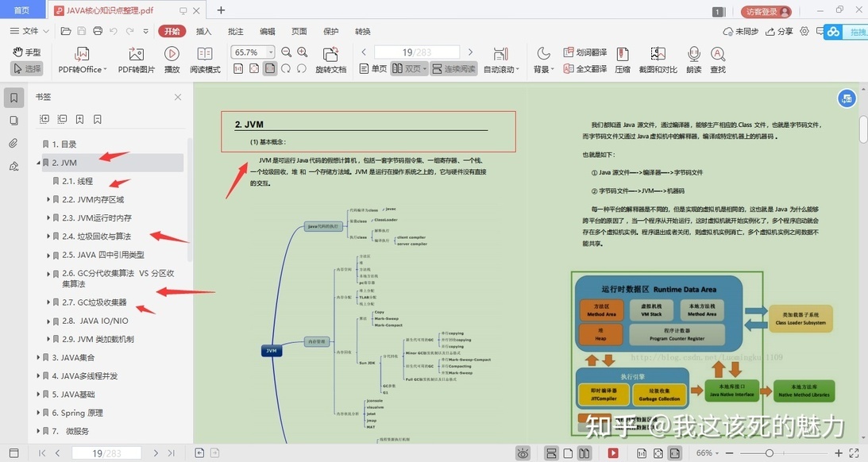Select the 1. 目录 bookmark
868x462 pixels.
[x=64, y=144]
